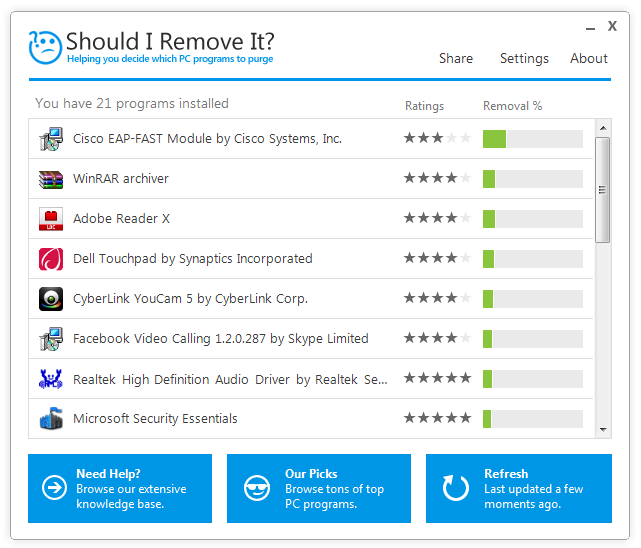
Task: Open the Settings menu
Action: point(524,58)
